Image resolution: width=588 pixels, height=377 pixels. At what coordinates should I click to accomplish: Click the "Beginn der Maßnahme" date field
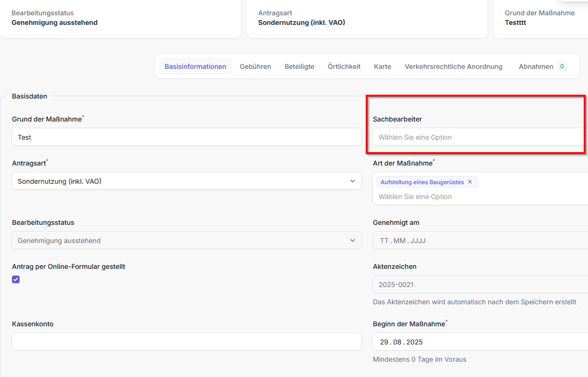click(478, 342)
